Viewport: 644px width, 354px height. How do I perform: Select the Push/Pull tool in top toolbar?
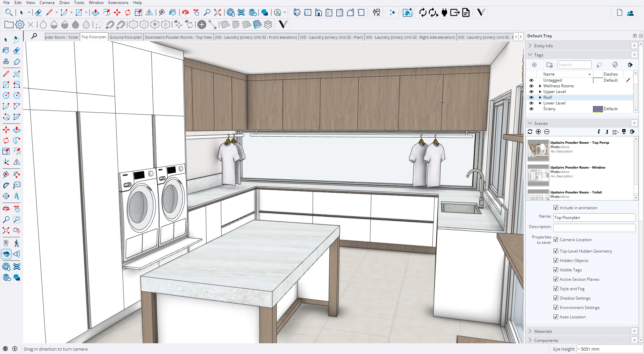[x=96, y=13]
